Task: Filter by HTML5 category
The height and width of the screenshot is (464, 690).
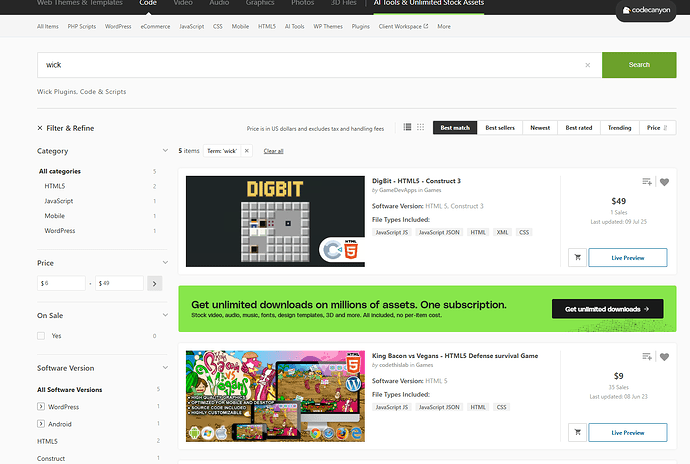Action: tap(55, 186)
